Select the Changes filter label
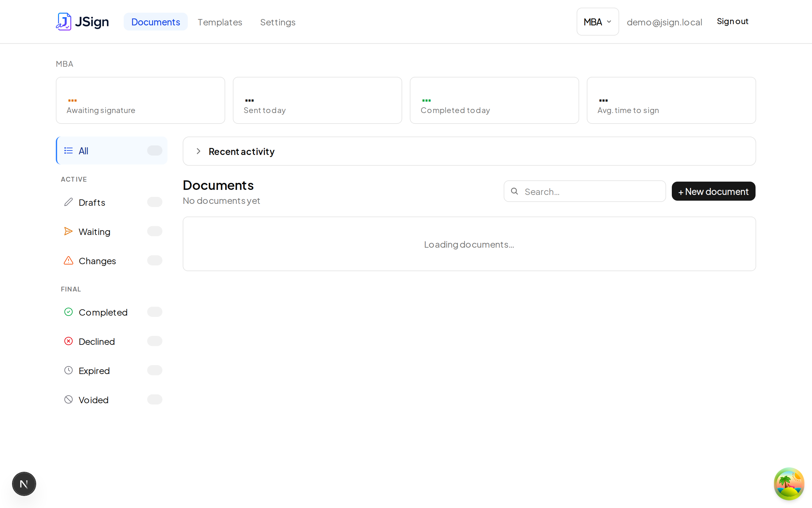The image size is (812, 508). tap(97, 261)
